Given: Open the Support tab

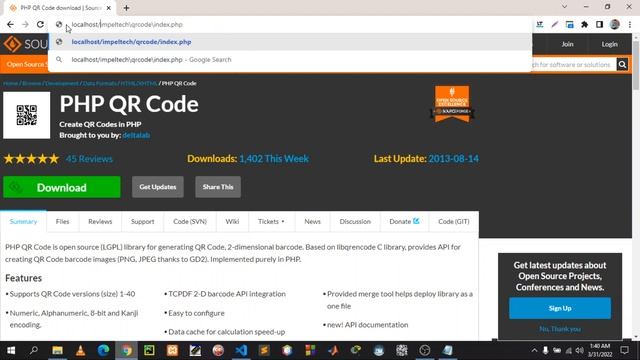Looking at the screenshot, I should point(142,222).
